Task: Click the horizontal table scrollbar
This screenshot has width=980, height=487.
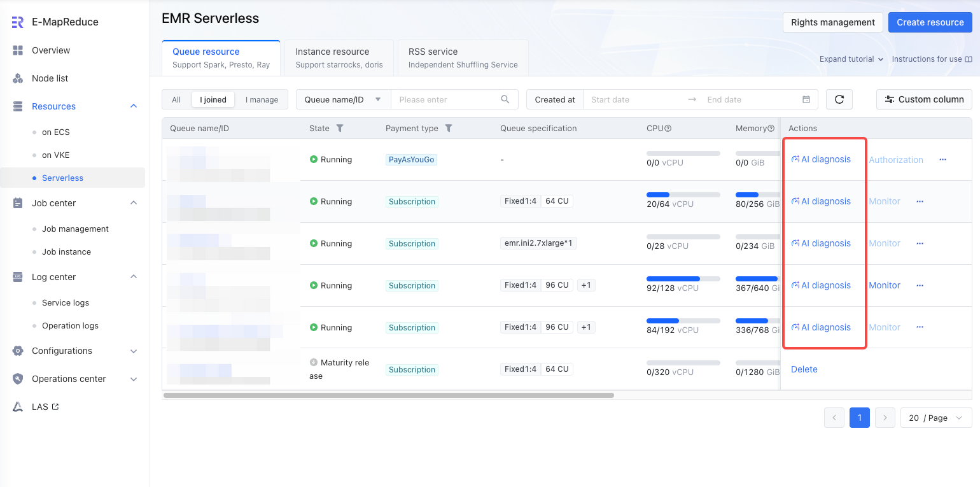Action: [x=388, y=395]
